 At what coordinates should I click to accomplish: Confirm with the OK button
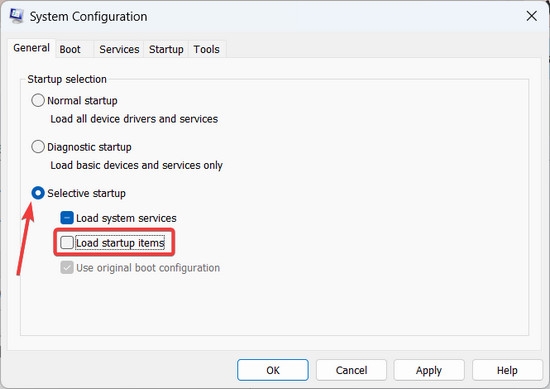(273, 370)
